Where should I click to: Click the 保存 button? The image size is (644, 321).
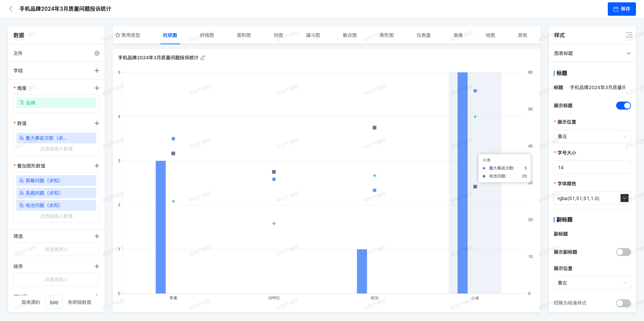point(622,9)
